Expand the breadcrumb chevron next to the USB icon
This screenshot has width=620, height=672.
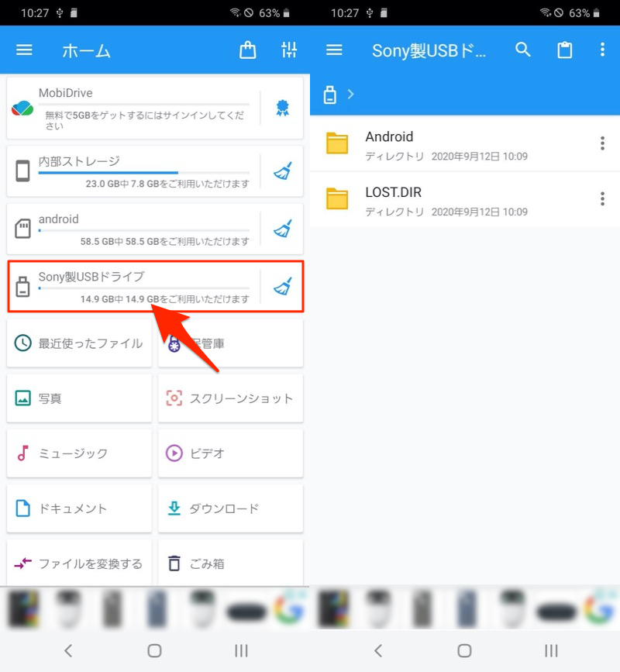(x=350, y=95)
